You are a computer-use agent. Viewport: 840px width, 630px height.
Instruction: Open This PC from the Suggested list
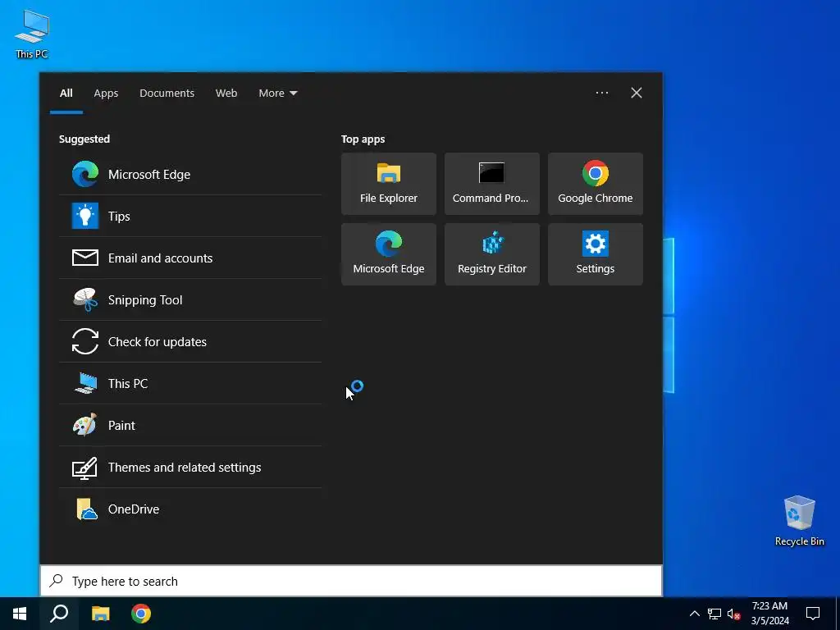coord(190,383)
